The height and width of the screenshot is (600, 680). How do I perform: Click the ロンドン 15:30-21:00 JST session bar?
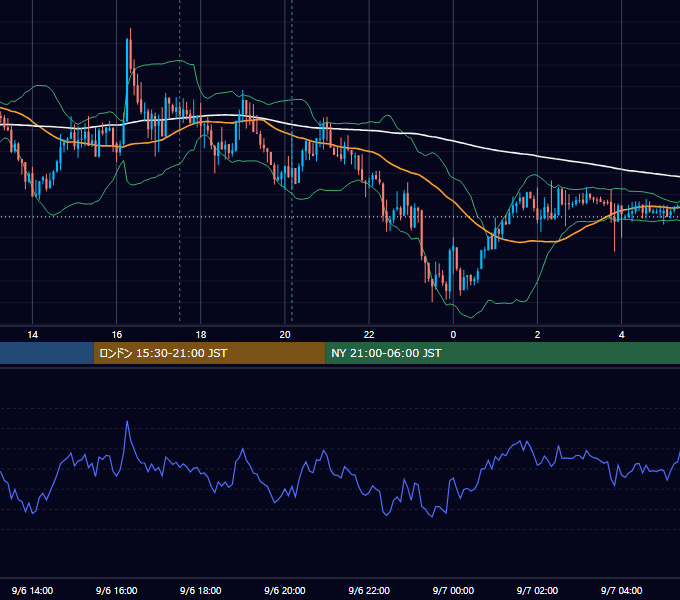(209, 353)
